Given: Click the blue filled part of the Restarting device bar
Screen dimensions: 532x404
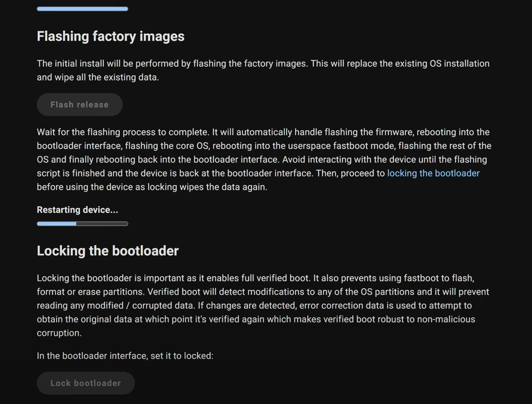Looking at the screenshot, I should tap(57, 223).
